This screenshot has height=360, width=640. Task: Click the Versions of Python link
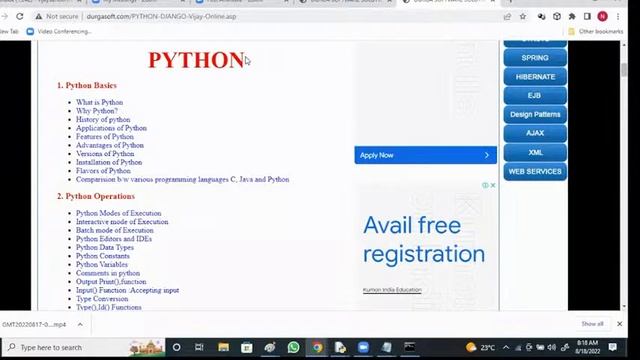[x=105, y=154]
